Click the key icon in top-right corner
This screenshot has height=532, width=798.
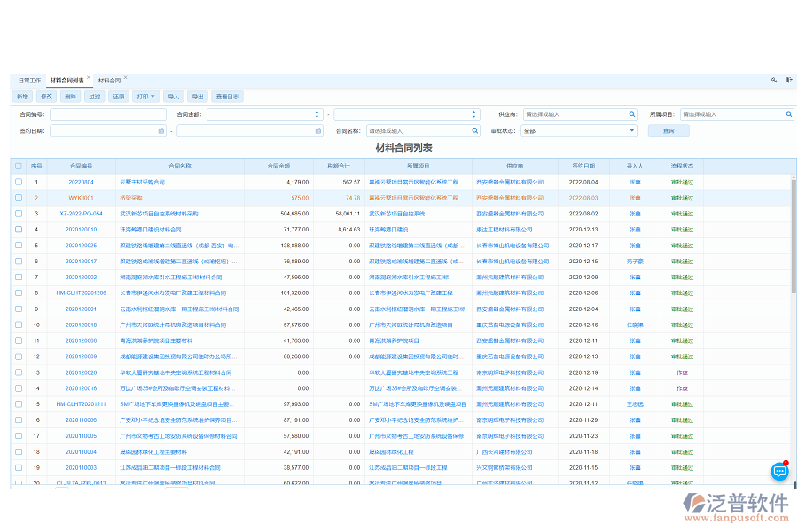click(x=774, y=80)
